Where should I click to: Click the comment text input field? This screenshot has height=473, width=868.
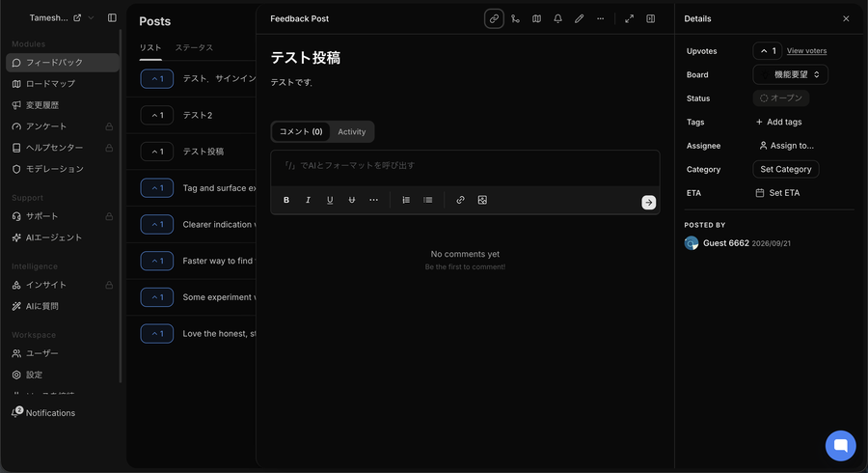pyautogui.click(x=465, y=166)
